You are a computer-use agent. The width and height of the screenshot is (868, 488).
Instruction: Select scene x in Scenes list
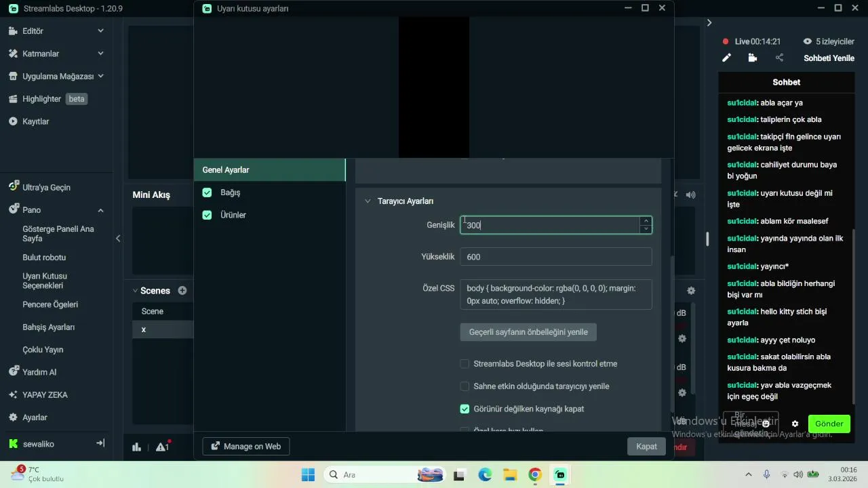163,329
